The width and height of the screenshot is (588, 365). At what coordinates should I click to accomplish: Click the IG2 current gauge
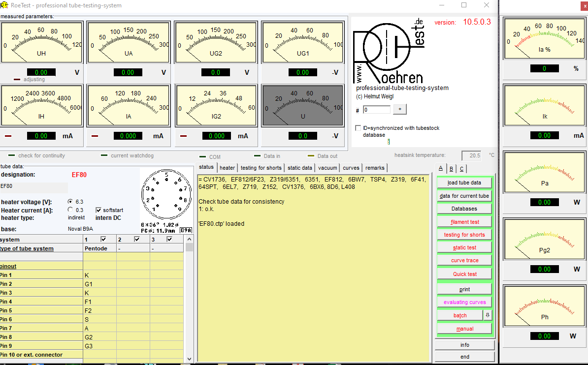(x=216, y=105)
